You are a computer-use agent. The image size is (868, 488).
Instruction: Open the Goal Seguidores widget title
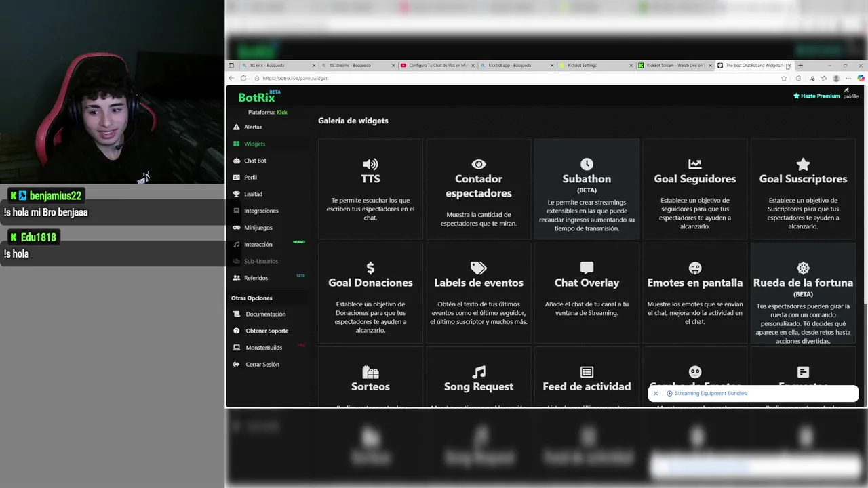pos(695,179)
